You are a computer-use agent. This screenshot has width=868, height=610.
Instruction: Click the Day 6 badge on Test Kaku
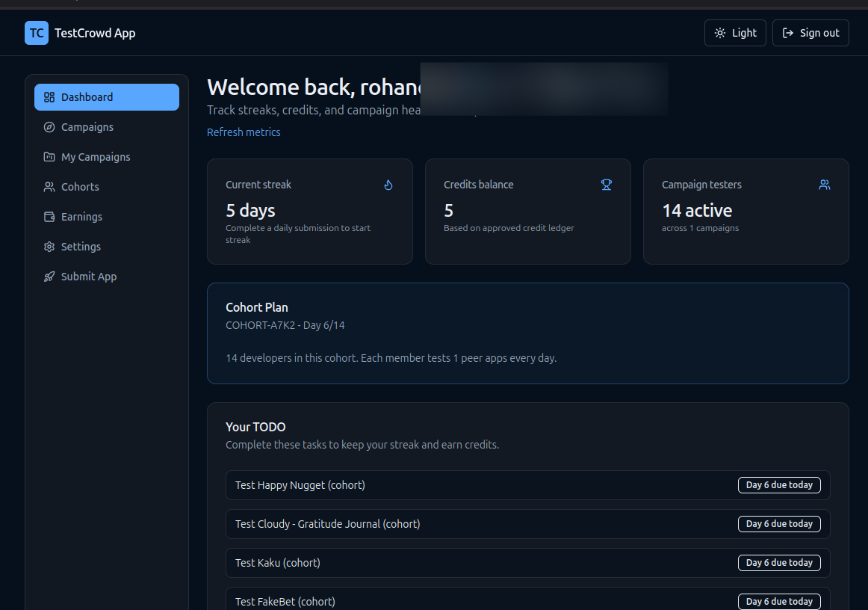coord(779,562)
